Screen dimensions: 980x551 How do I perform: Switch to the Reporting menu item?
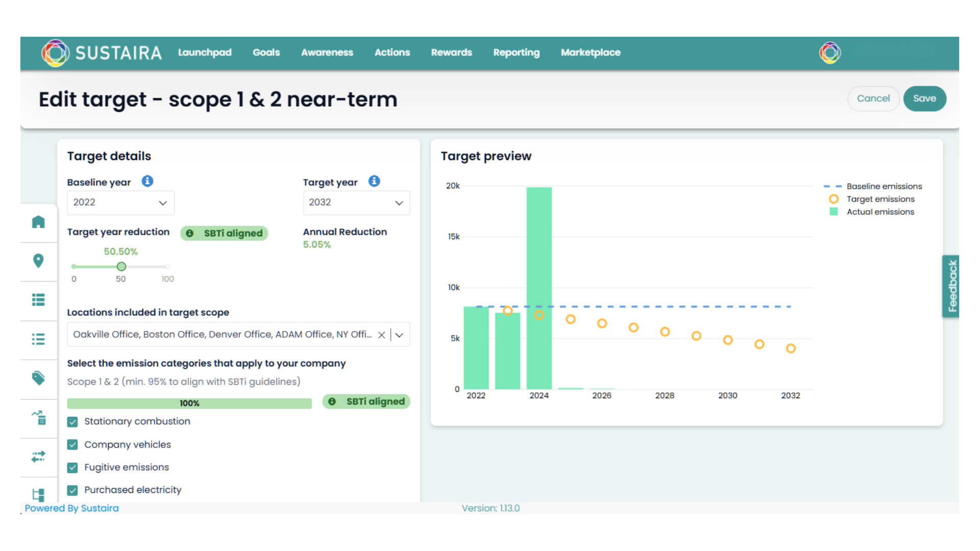pyautogui.click(x=516, y=53)
